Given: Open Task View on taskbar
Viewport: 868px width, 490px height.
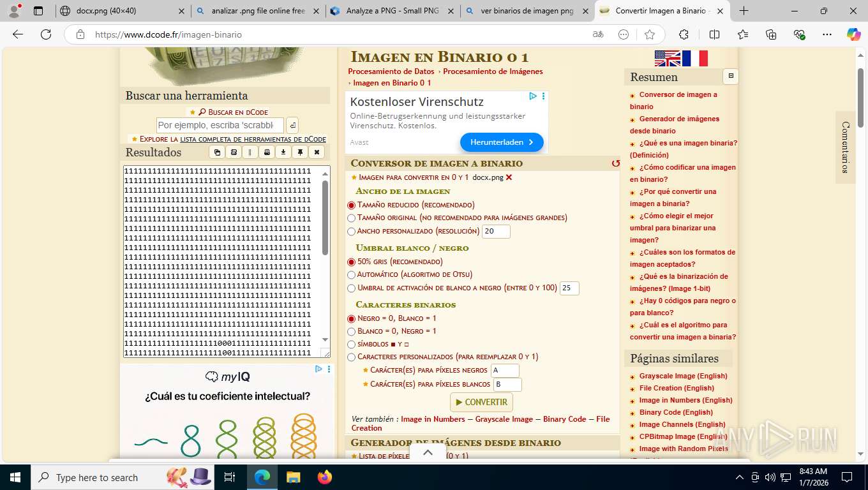Looking at the screenshot, I should pyautogui.click(x=230, y=477).
